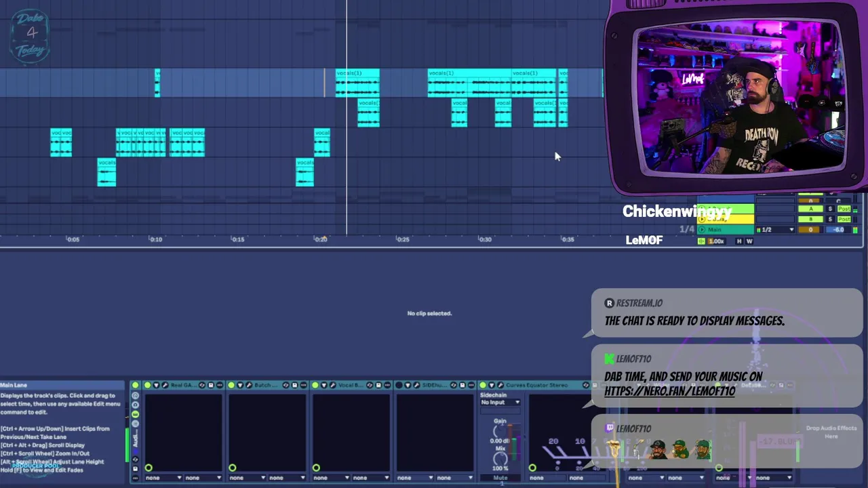Click the Mute button under the Mix knob
The width and height of the screenshot is (868, 488).
[500, 478]
